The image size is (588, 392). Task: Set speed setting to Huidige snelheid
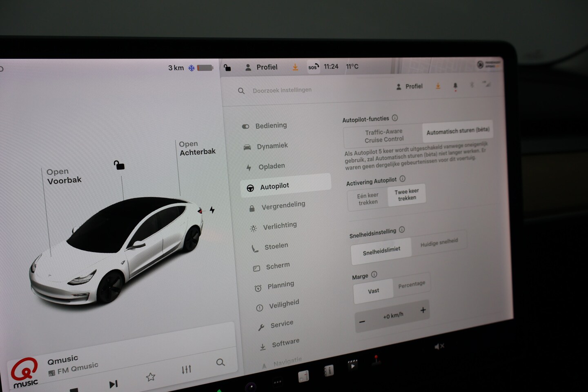click(x=439, y=243)
